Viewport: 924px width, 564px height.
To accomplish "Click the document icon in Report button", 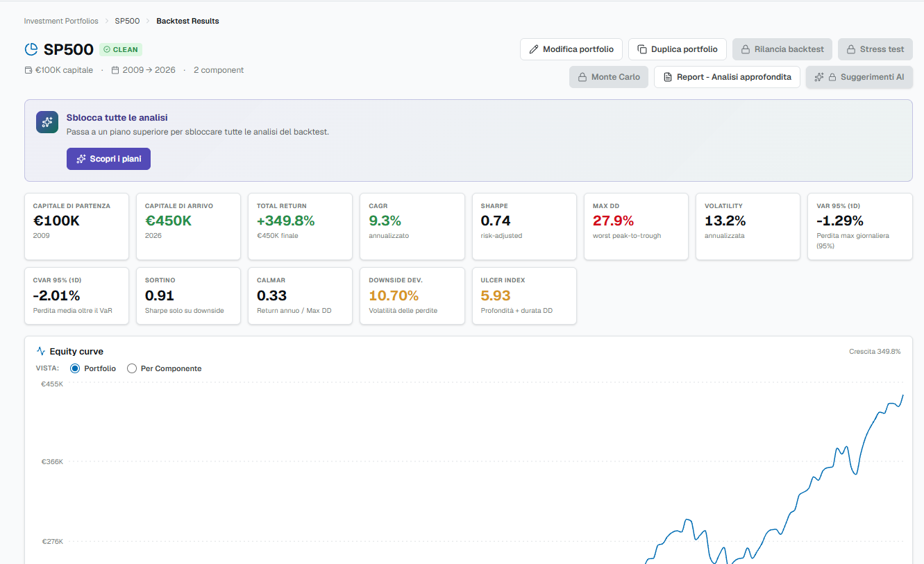I will (668, 77).
